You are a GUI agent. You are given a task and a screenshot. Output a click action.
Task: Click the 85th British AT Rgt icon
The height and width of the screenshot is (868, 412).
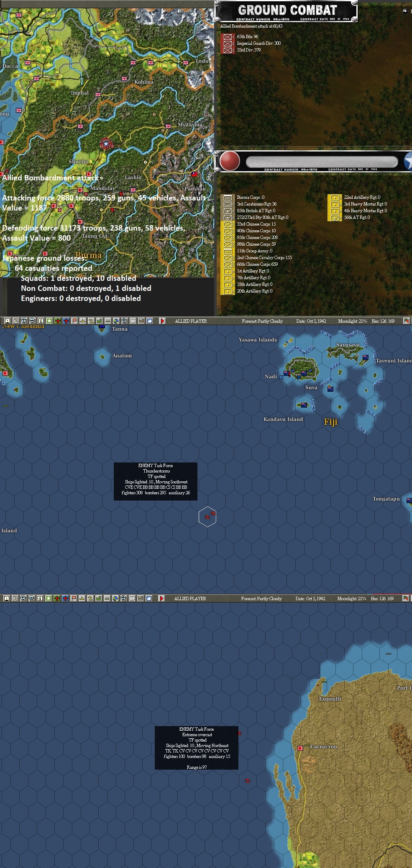[x=228, y=211]
